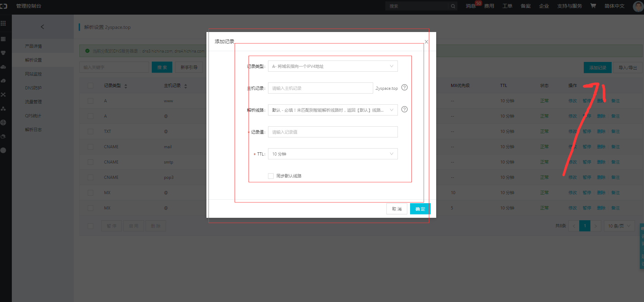Image resolution: width=644 pixels, height=302 pixels.
Task: Click 修改 link in the www record row
Action: (x=573, y=101)
